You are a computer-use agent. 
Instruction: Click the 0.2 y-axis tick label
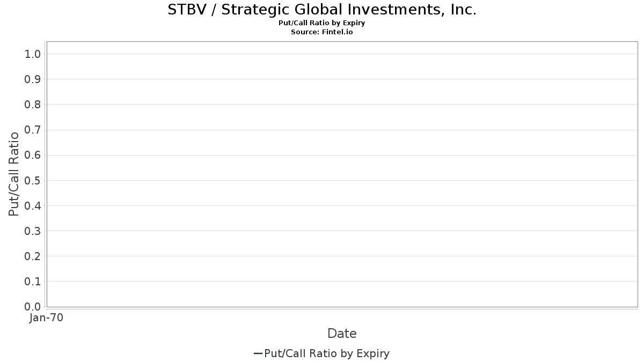33,256
